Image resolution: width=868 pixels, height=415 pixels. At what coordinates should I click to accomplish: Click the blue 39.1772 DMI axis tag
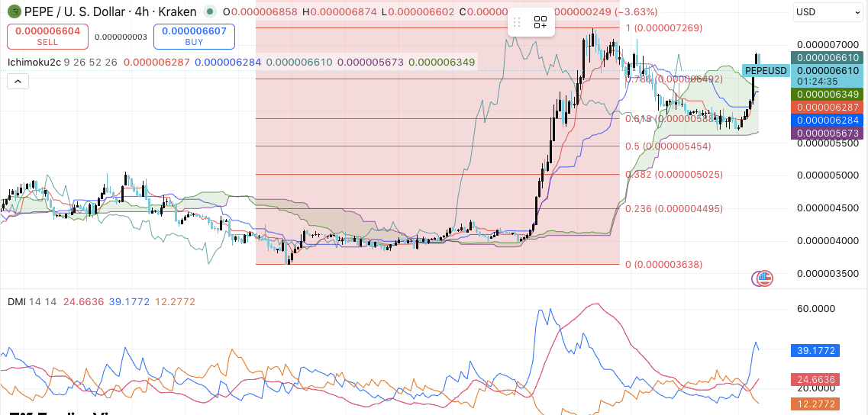click(816, 350)
